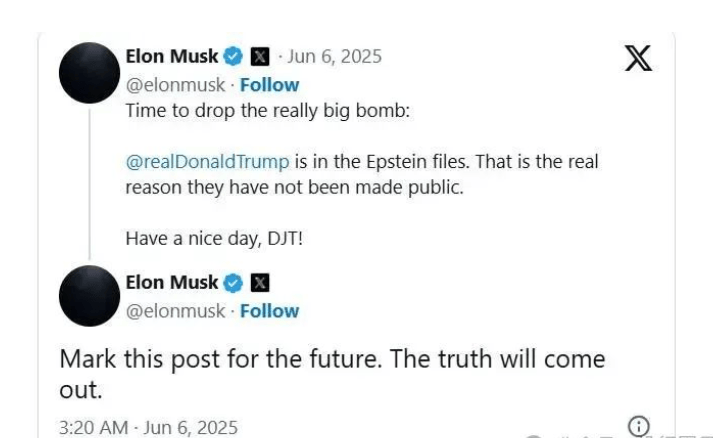713x438 pixels.
Task: Open the info icon beside the timestamp
Action: click(x=638, y=426)
